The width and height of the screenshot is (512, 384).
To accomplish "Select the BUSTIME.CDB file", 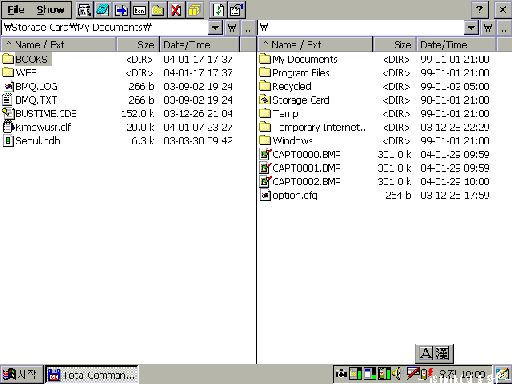I will (40, 114).
